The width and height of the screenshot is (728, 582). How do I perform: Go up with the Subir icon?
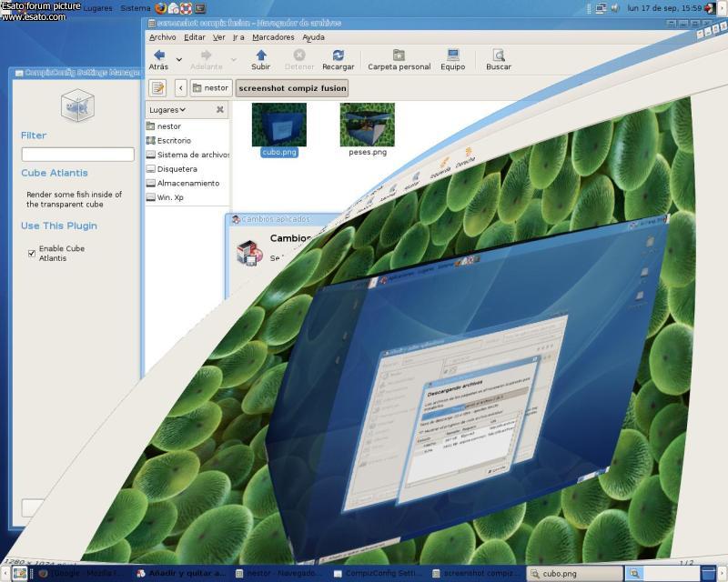(x=261, y=55)
